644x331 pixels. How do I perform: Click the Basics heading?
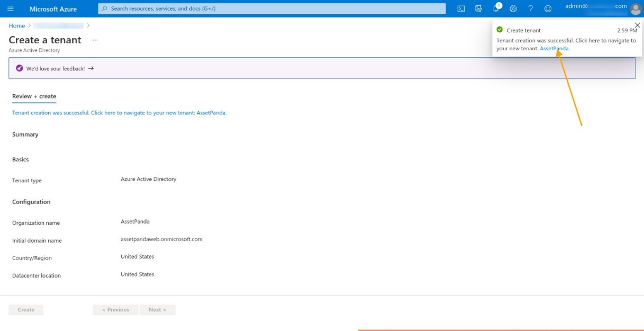(x=21, y=160)
